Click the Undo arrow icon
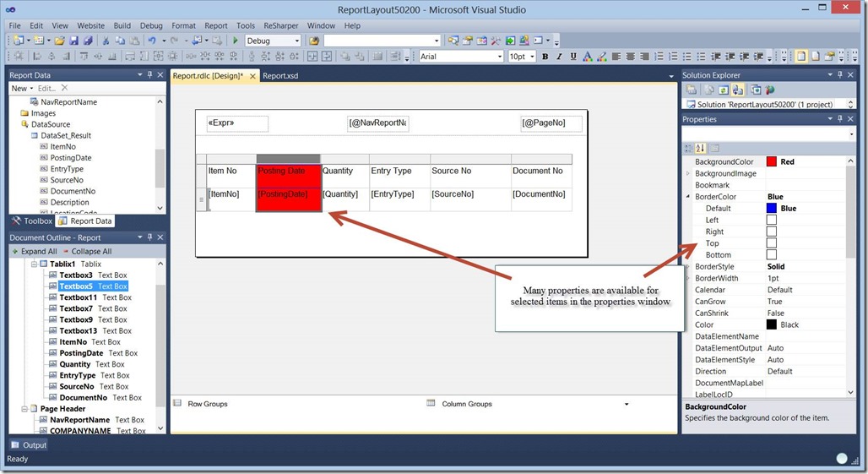The height and width of the screenshot is (474, 868). point(152,41)
